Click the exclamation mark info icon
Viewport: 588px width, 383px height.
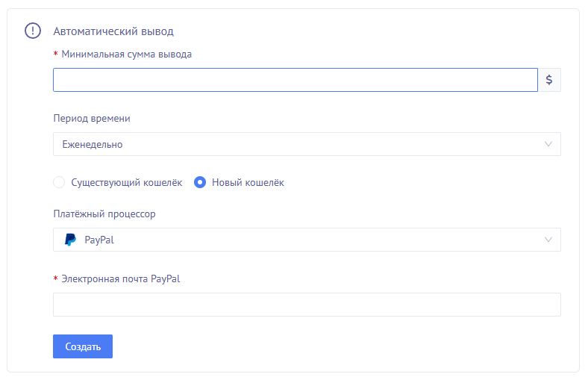33,31
